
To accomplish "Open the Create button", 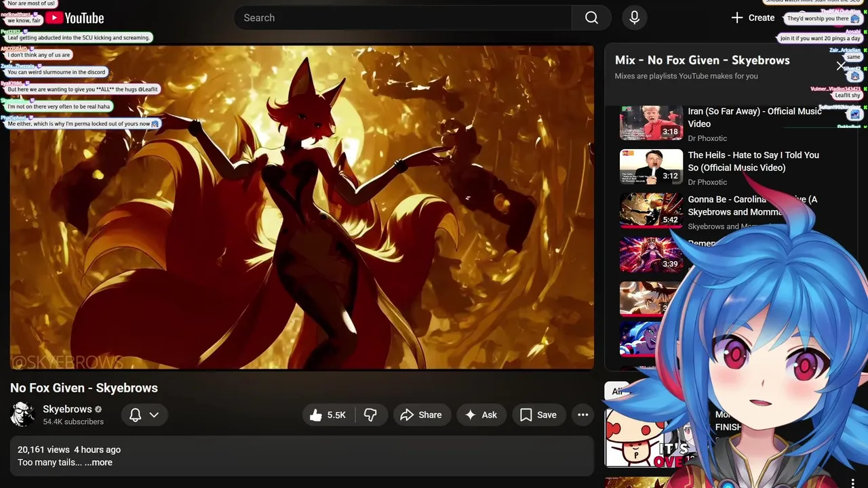I will tap(753, 18).
